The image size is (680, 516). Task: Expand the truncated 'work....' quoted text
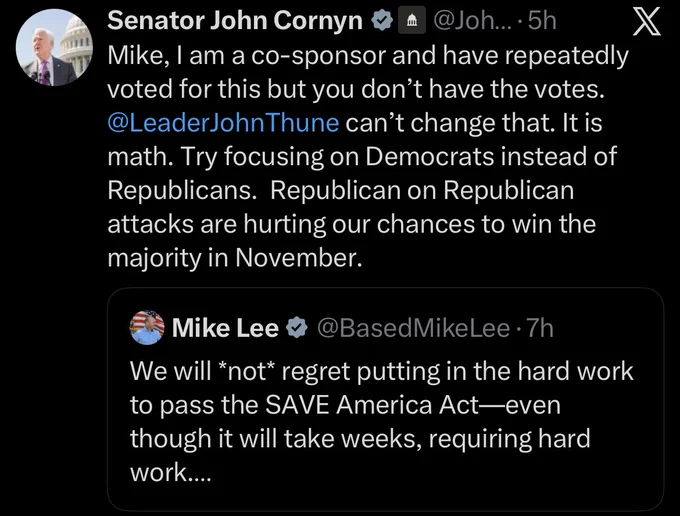click(x=170, y=472)
